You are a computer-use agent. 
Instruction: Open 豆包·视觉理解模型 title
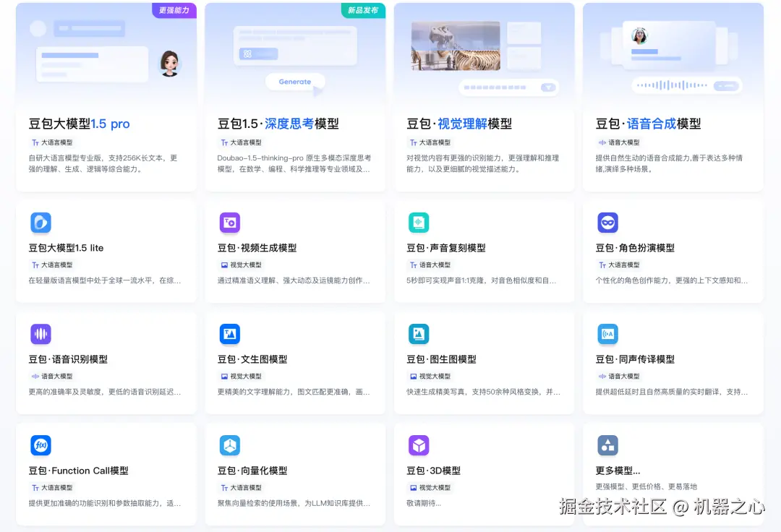(459, 124)
